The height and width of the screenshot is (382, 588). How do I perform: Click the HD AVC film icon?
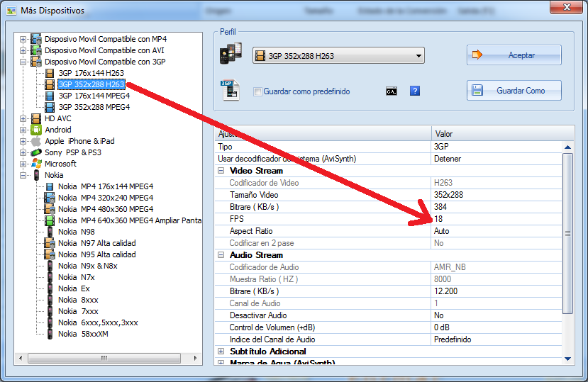[36, 118]
